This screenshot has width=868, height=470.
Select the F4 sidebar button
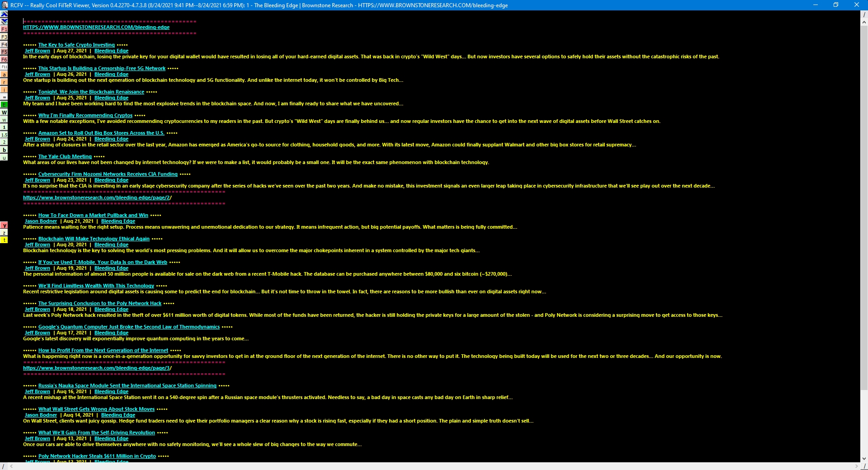pos(4,44)
